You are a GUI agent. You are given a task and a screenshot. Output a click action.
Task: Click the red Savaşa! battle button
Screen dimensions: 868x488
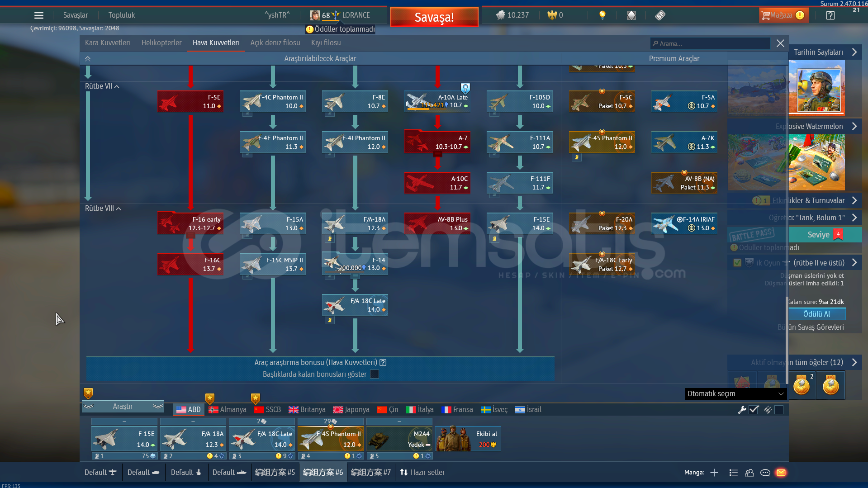click(434, 17)
